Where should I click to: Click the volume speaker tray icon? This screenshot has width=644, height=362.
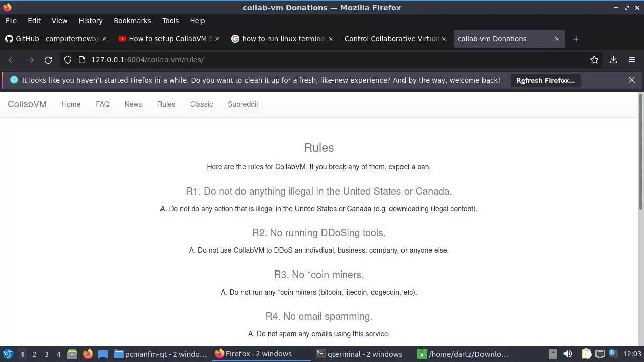tap(568, 354)
